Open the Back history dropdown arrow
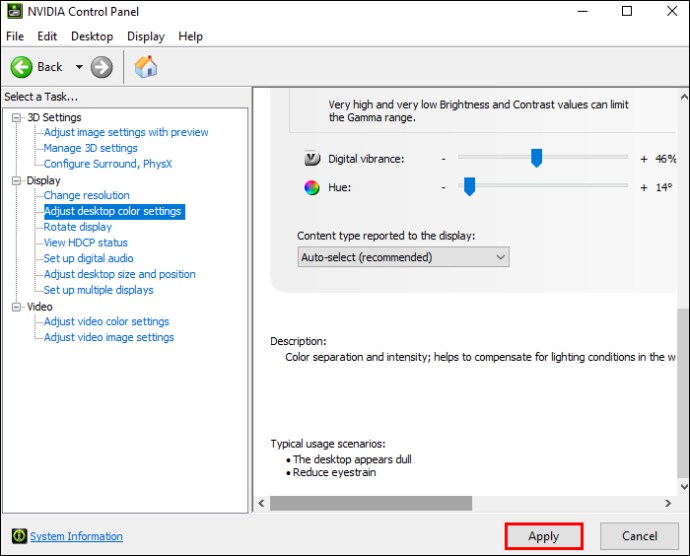 click(79, 67)
